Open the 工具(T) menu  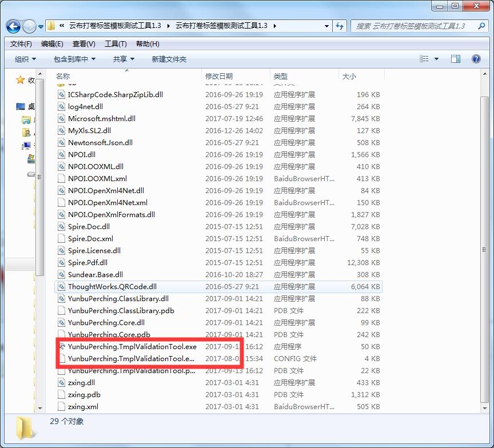[115, 44]
